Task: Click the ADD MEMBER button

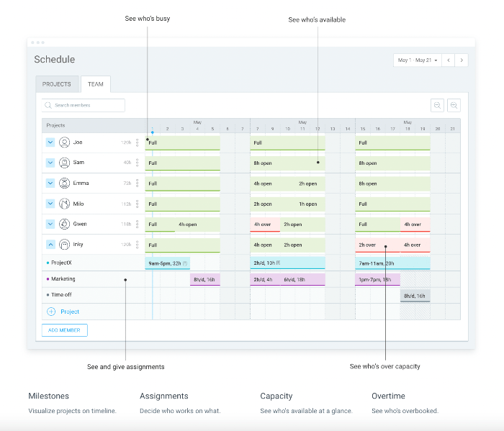Action: [64, 330]
